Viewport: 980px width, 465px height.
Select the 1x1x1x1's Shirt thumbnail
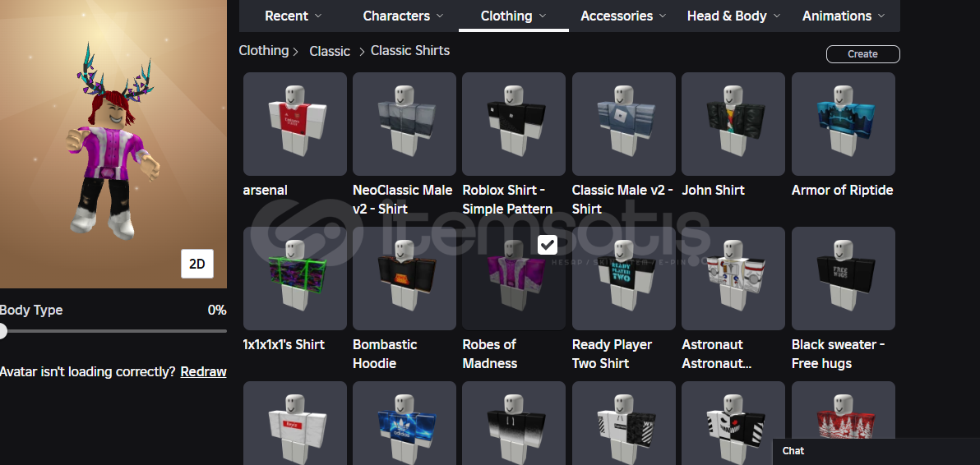[295, 279]
